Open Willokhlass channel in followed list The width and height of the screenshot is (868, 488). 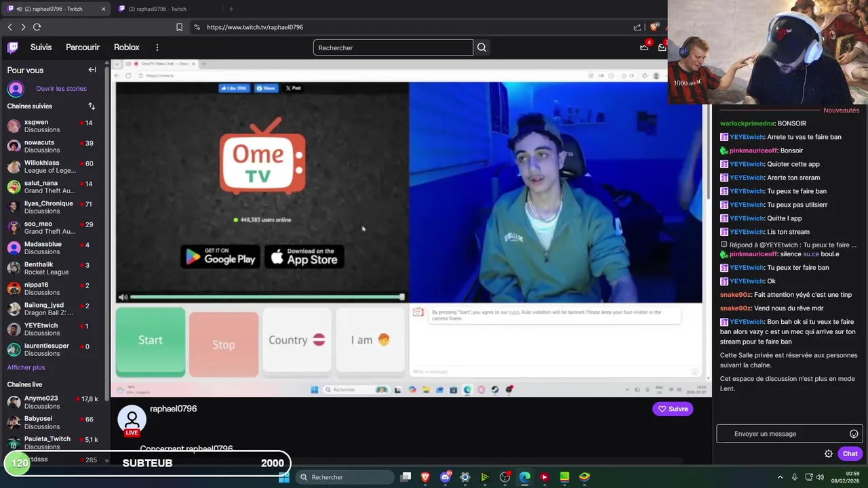pos(52,167)
